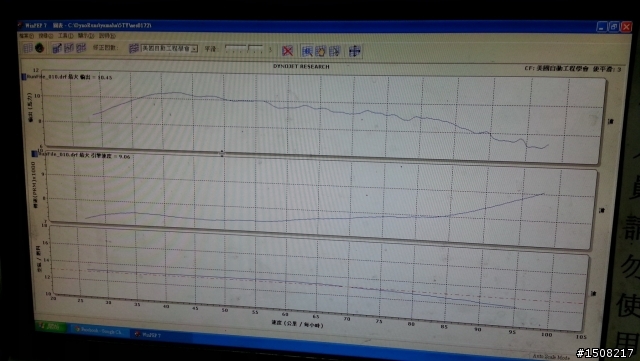The image size is (640, 361).
Task: Click the correction factor icon beside dropdown
Action: tap(133, 49)
